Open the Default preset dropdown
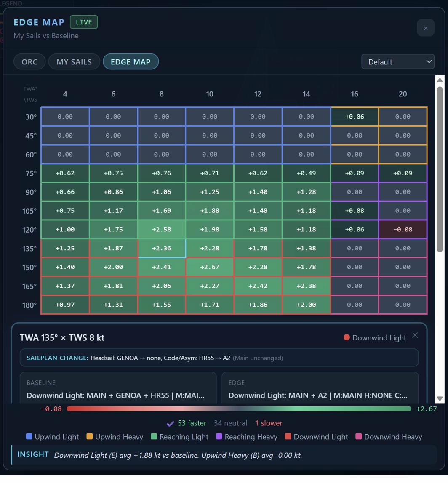448x483 pixels. [397, 61]
